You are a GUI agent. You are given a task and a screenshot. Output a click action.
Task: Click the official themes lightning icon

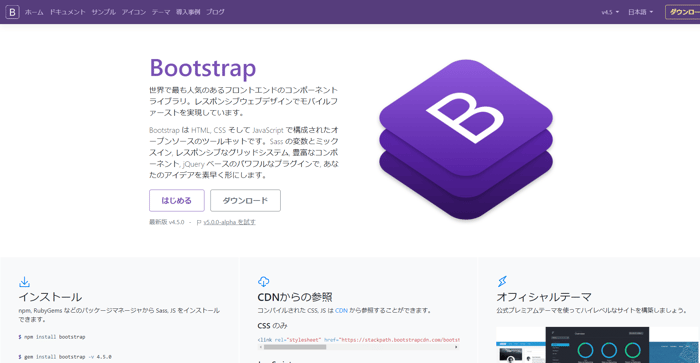502,282
